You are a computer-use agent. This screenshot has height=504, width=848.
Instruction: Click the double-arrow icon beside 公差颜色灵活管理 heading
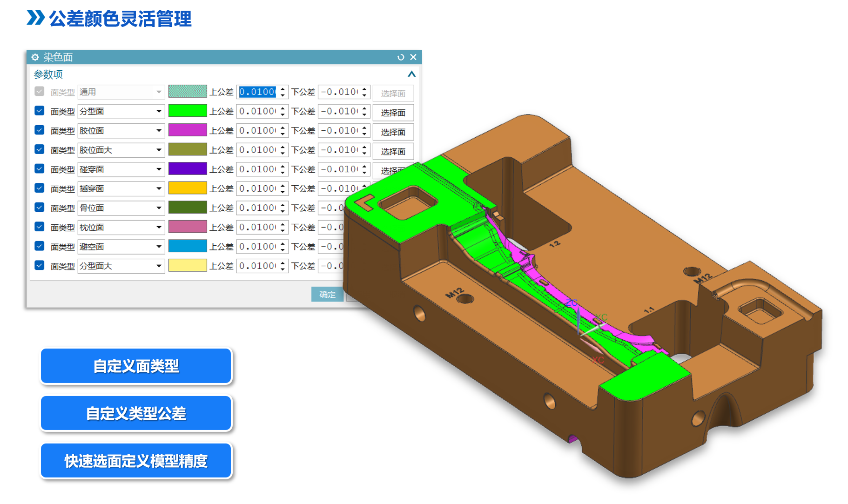[35, 18]
